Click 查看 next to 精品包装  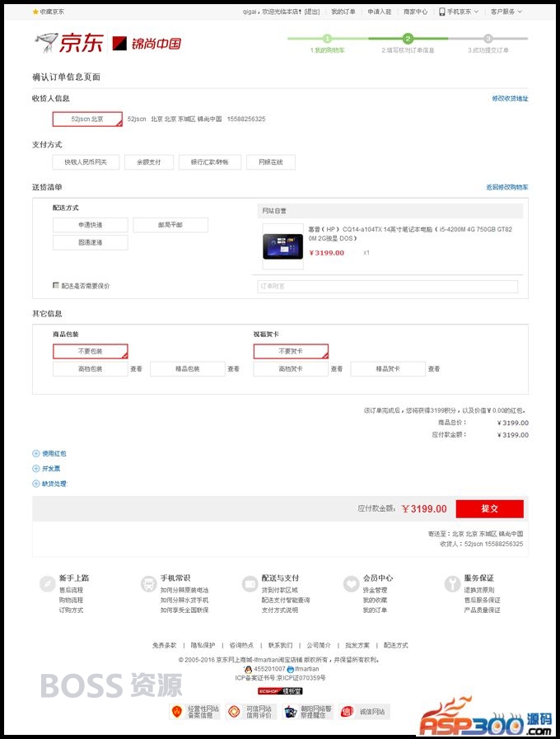point(234,368)
